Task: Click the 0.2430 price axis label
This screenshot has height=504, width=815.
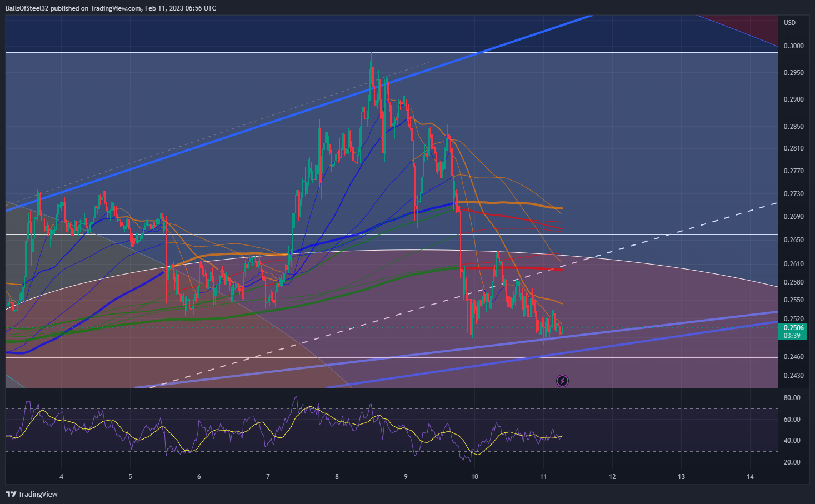Action: (793, 376)
